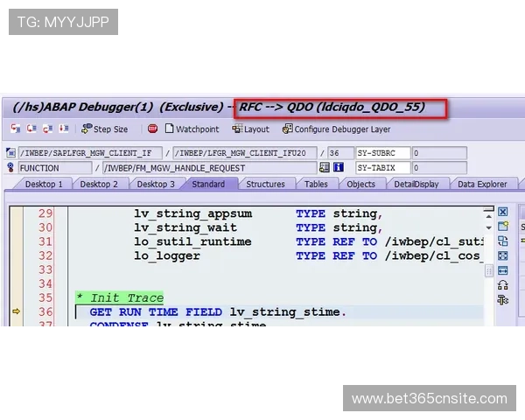
Task: Switch to the Structures tab
Action: (x=265, y=184)
